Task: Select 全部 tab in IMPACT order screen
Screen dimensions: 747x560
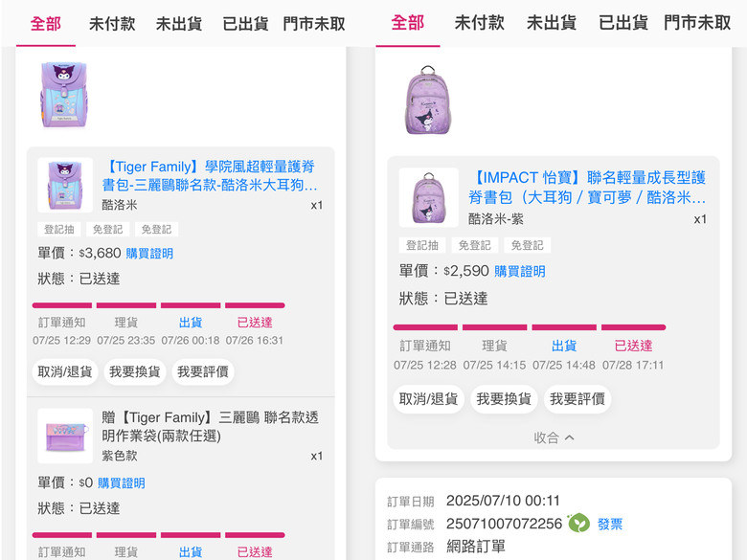Action: pyautogui.click(x=408, y=23)
